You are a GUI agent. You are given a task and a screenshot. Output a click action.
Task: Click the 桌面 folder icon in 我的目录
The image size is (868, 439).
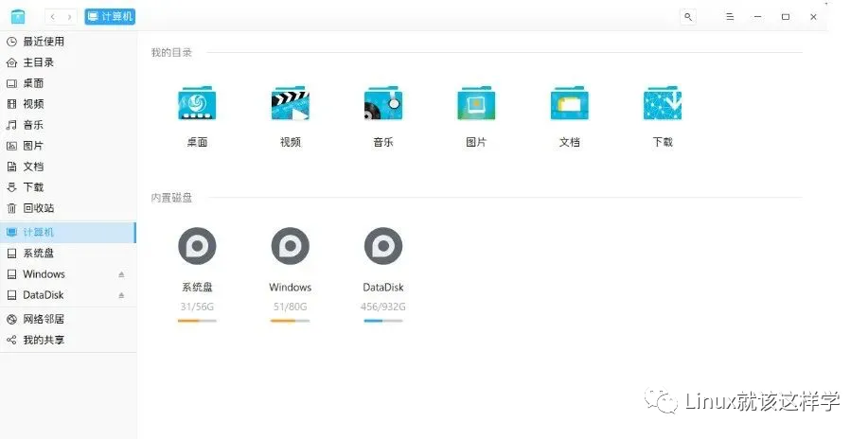click(x=197, y=103)
